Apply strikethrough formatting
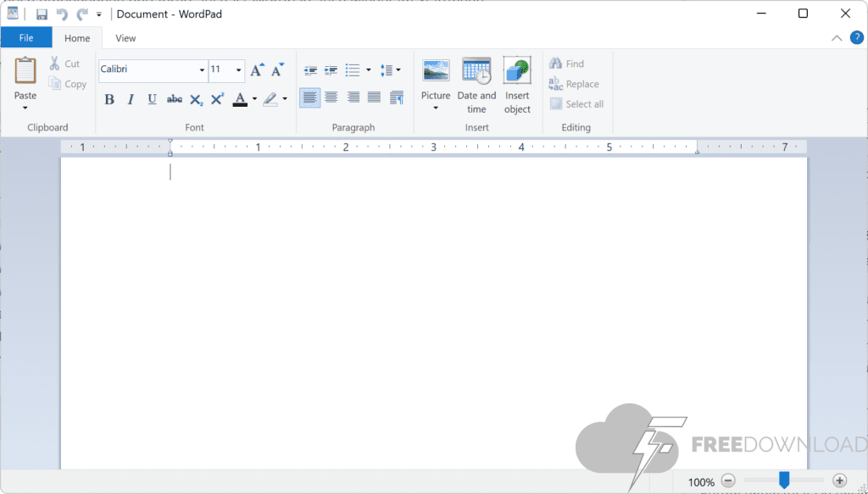This screenshot has height=494, width=868. [174, 99]
